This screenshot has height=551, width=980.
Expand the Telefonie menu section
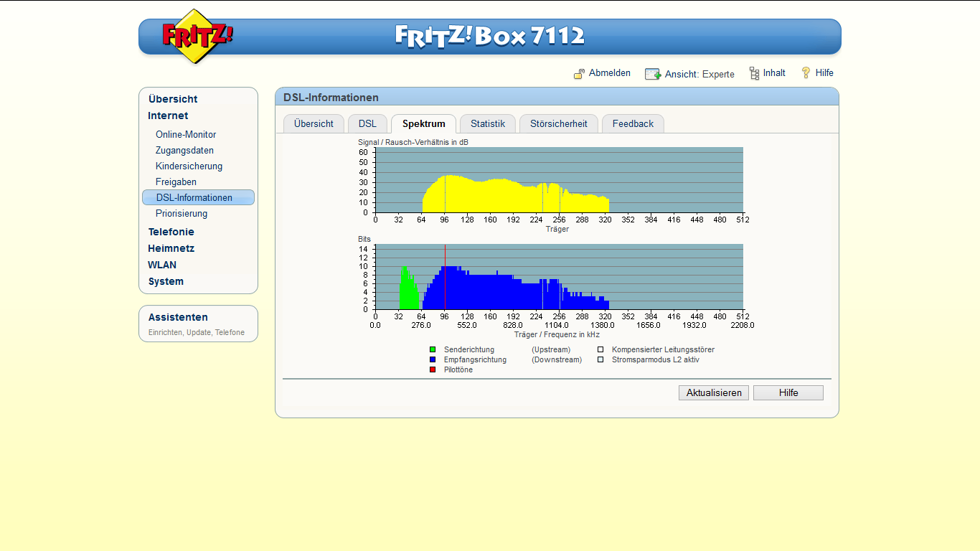(171, 232)
